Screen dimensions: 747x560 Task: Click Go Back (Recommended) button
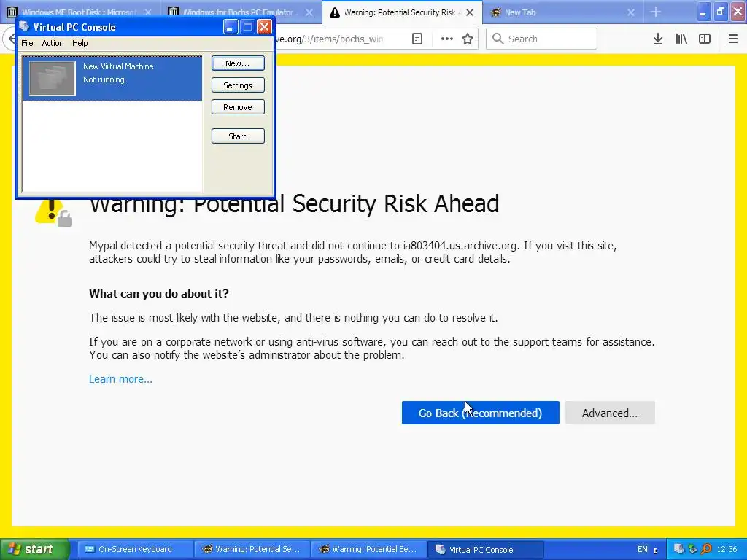480,413
